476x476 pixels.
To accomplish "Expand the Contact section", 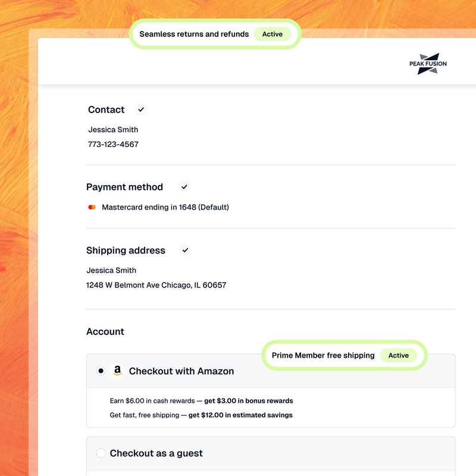I will 106,109.
